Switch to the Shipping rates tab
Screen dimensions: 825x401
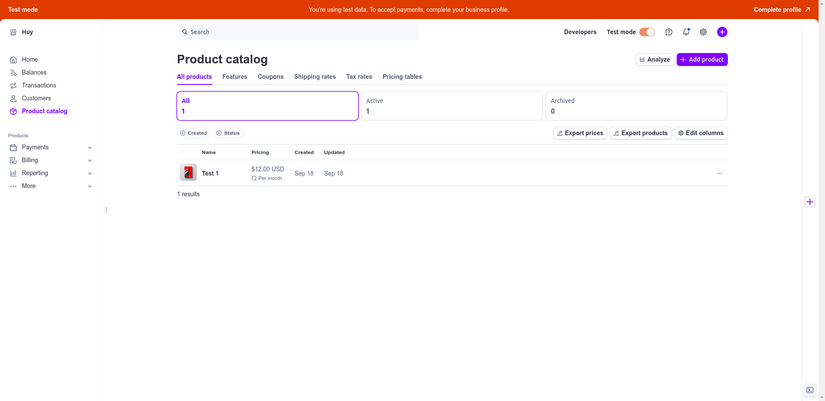(x=315, y=77)
